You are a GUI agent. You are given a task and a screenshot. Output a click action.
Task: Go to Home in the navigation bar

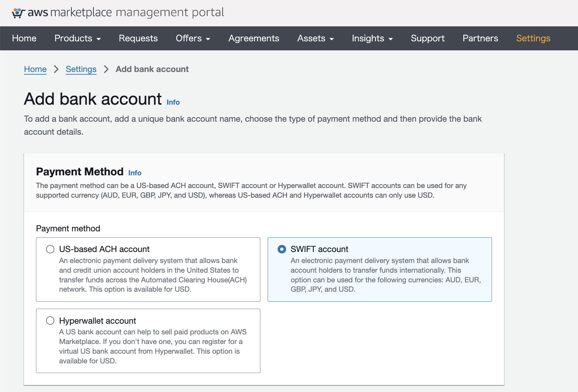[x=24, y=38]
